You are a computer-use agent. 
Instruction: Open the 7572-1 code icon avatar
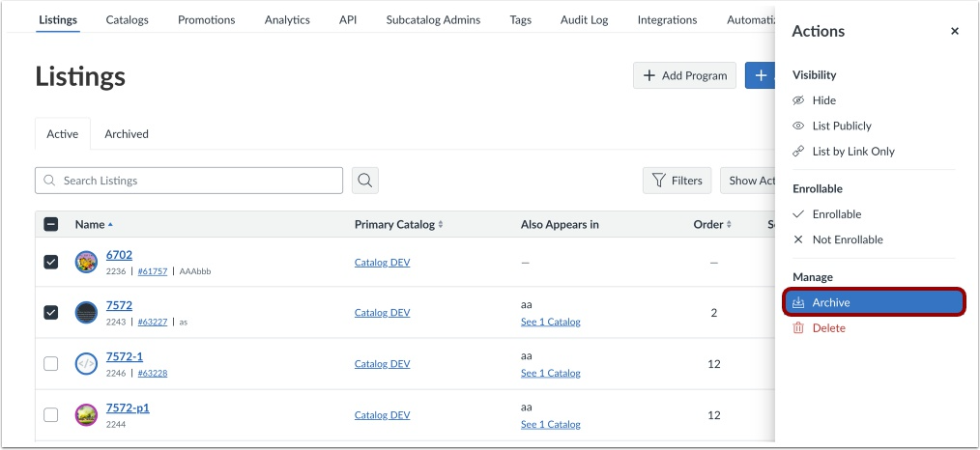coord(86,364)
